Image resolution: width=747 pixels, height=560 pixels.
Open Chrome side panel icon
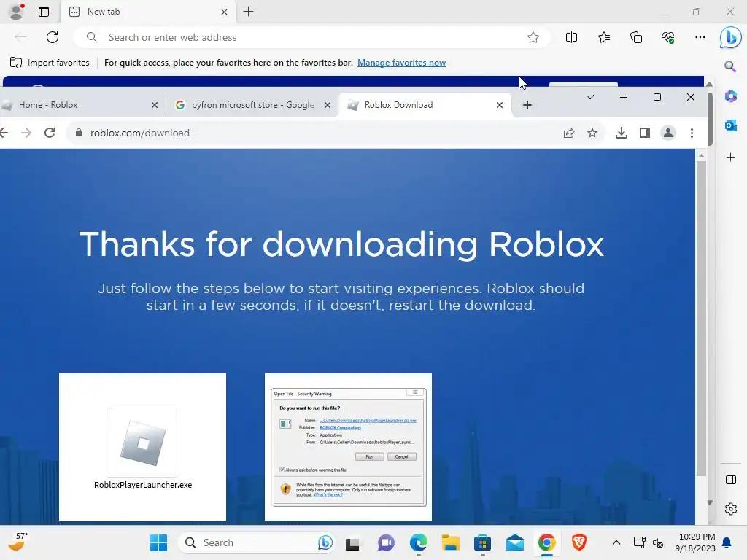645,133
